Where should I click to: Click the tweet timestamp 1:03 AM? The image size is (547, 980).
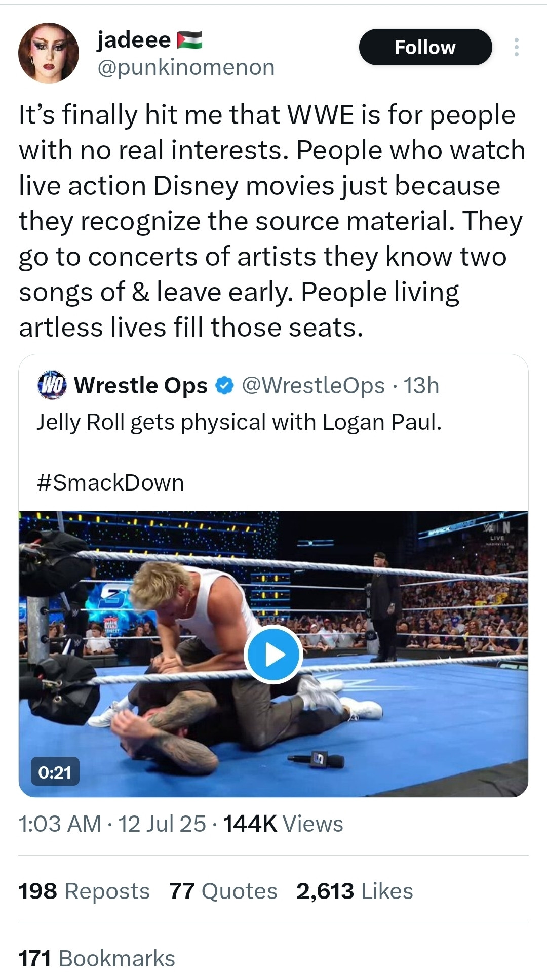[x=60, y=824]
